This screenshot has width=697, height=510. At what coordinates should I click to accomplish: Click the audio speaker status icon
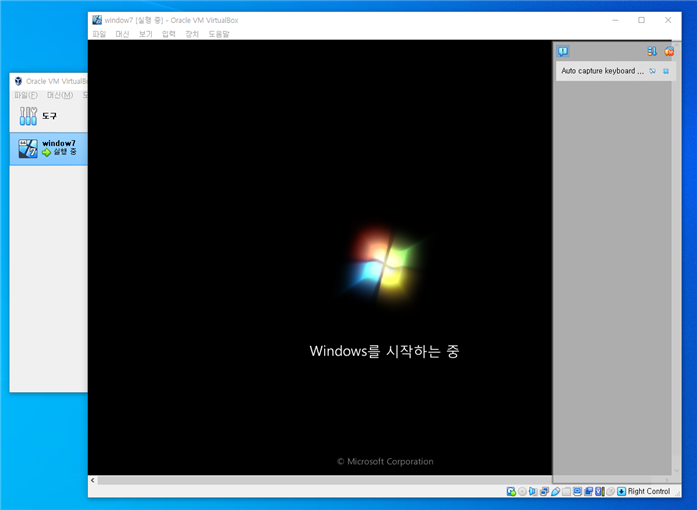[x=533, y=491]
